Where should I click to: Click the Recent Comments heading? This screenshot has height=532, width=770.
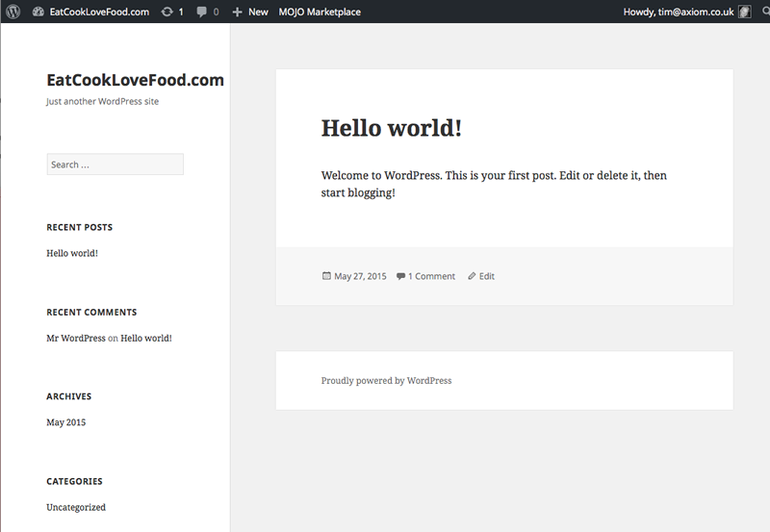click(91, 312)
